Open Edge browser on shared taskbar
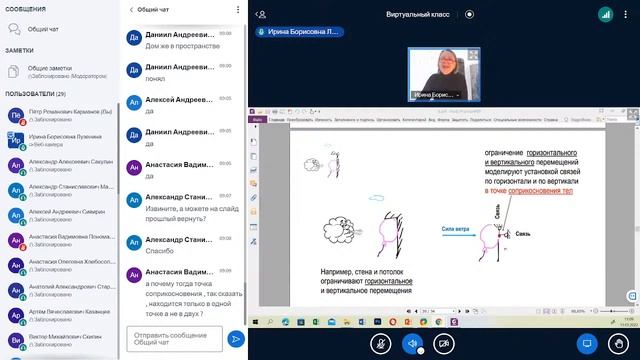This screenshot has height=360, width=640. click(285, 322)
